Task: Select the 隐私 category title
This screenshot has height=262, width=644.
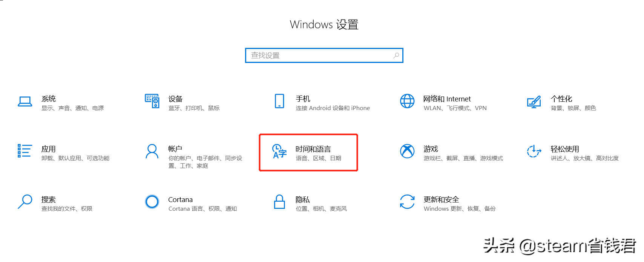Action: tap(303, 199)
